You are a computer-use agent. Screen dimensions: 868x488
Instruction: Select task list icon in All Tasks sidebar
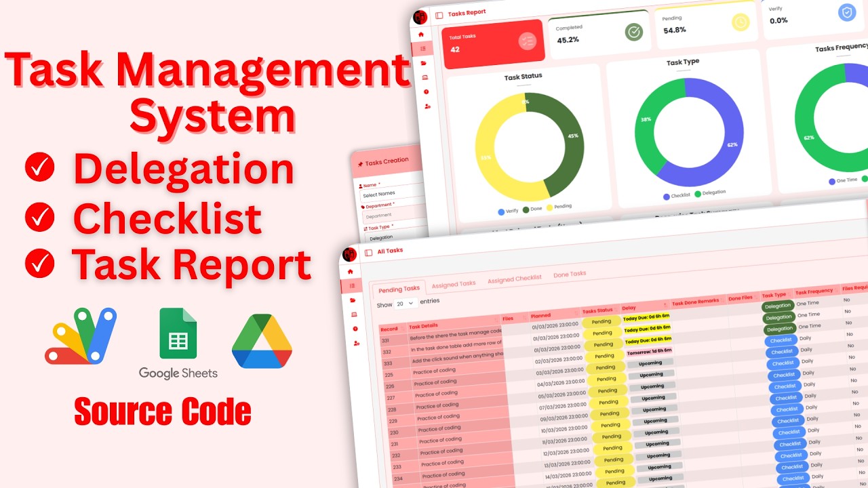point(351,285)
